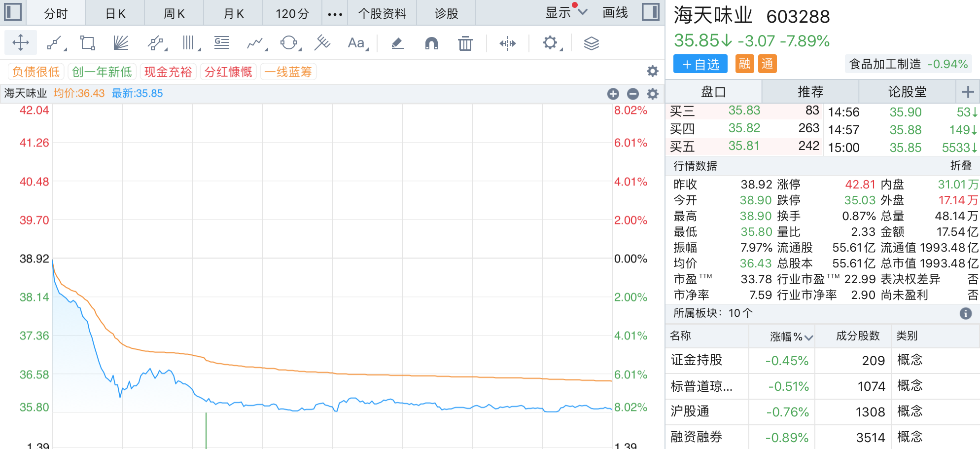Click the trash icon to delete drawings
Viewport: 980px width, 449px height.
pos(465,43)
